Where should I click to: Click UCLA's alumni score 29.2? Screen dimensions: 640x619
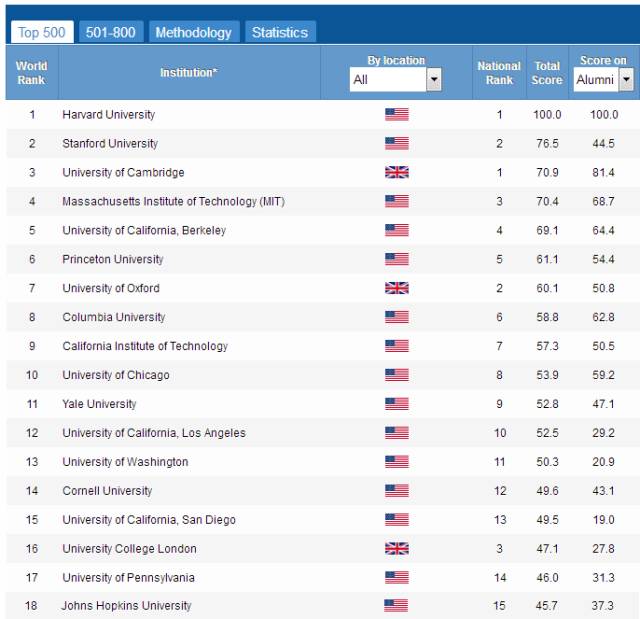(x=603, y=433)
